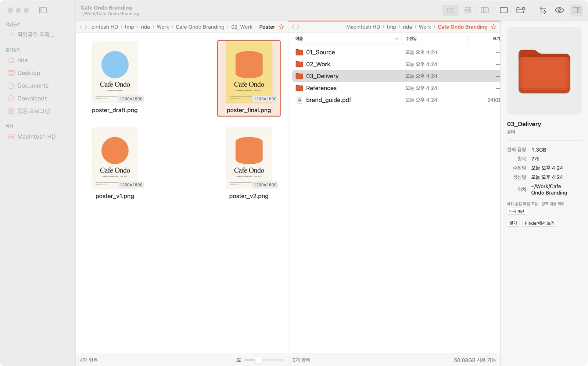This screenshot has height=366, width=588.
Task: Adjust the thumbnail size slider
Action: click(259, 360)
